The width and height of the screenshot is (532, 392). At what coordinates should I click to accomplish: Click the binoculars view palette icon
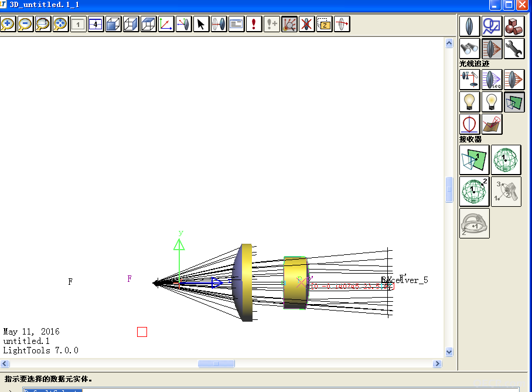point(469,49)
